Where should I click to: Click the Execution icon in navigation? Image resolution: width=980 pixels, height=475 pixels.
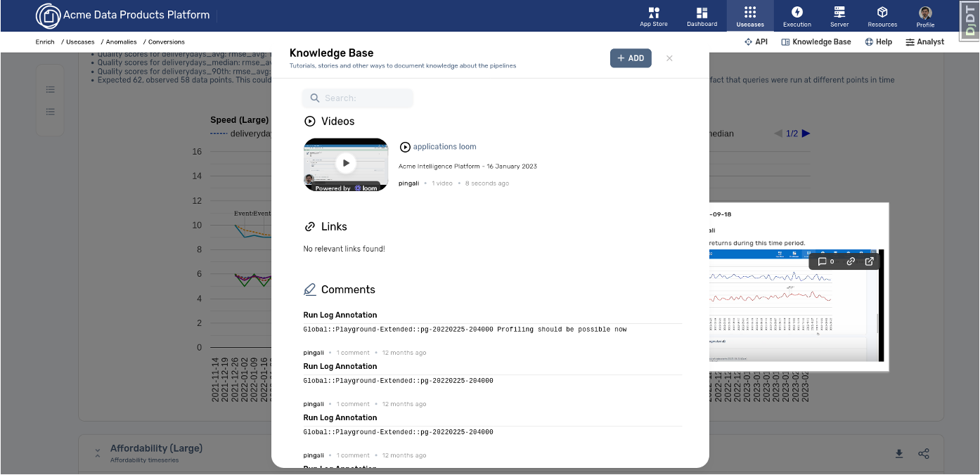point(797,15)
